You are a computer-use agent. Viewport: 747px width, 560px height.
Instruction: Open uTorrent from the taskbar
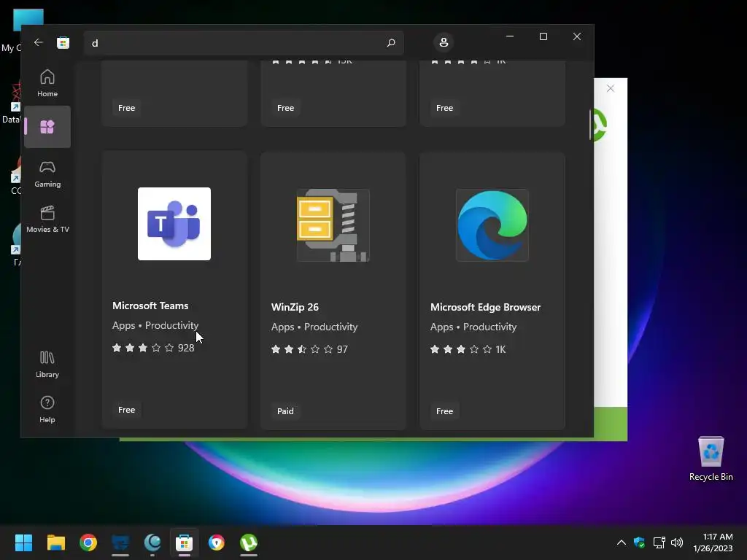(249, 542)
